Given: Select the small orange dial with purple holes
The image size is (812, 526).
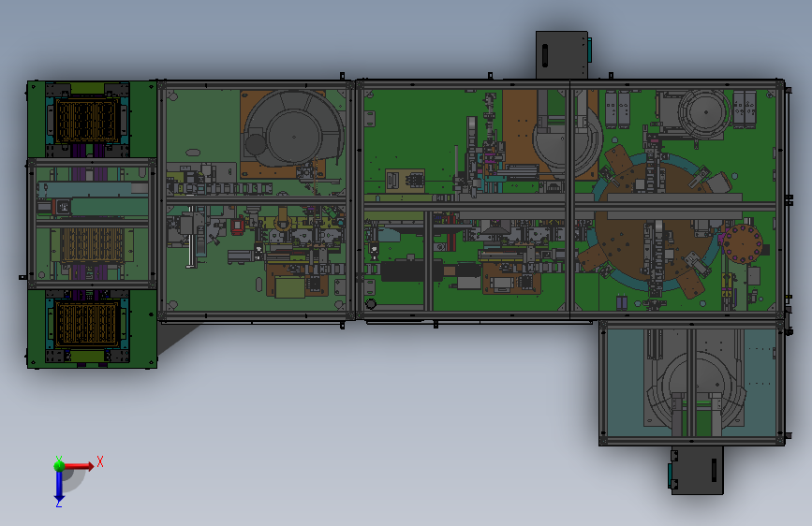Looking at the screenshot, I should click(x=743, y=243).
